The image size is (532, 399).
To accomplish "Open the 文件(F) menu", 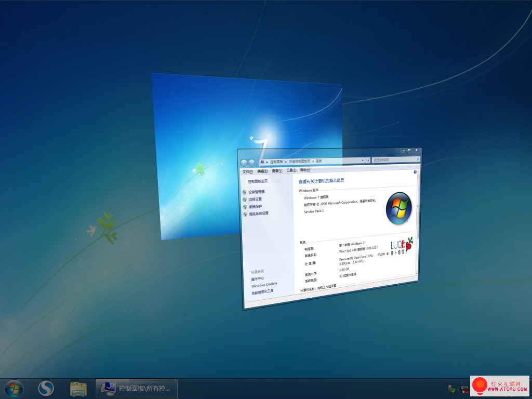I will (248, 171).
